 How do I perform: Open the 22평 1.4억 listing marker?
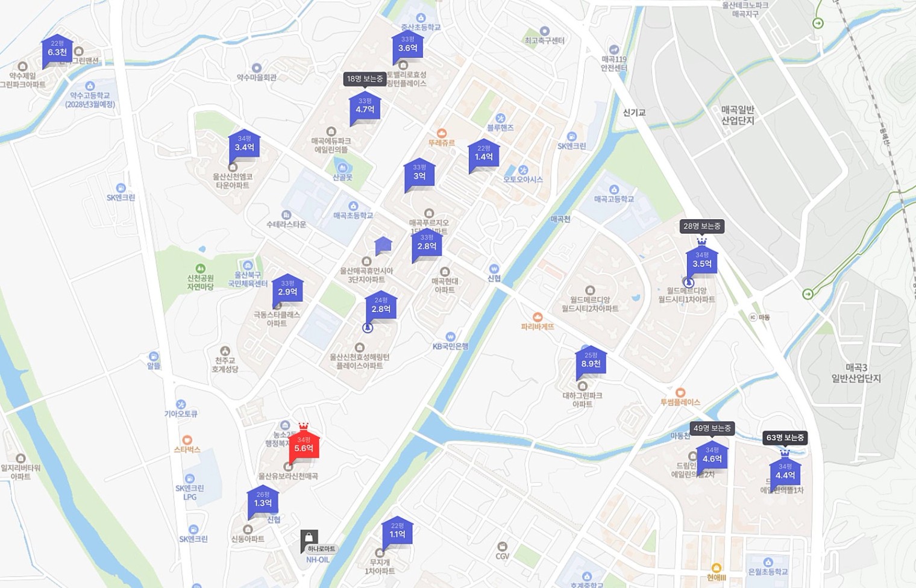pos(484,154)
